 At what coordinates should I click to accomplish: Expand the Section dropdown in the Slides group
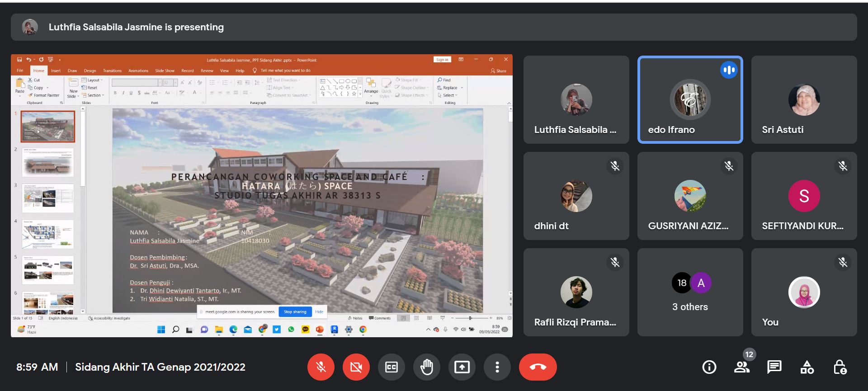95,95
